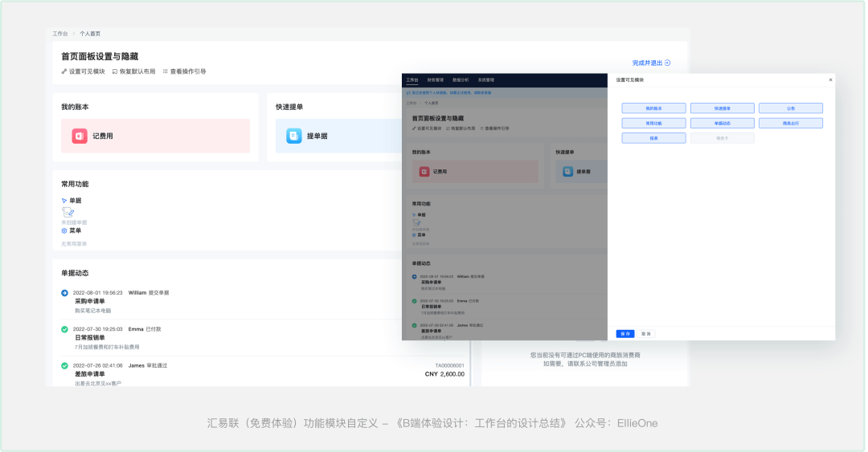The height and width of the screenshot is (452, 868).
Task: Click the 恢复默认布局 link in the left page
Action: coord(137,71)
